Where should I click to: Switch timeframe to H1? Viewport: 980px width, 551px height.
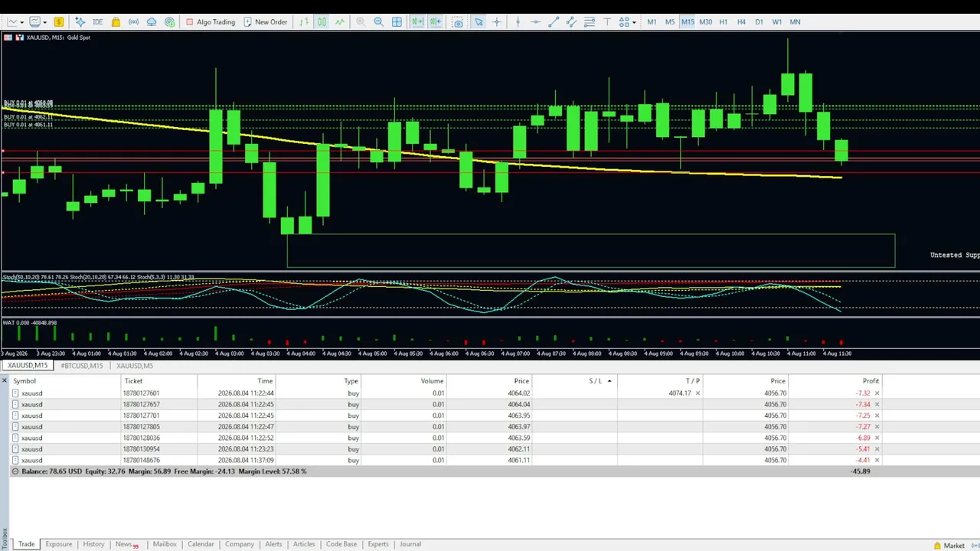(724, 22)
